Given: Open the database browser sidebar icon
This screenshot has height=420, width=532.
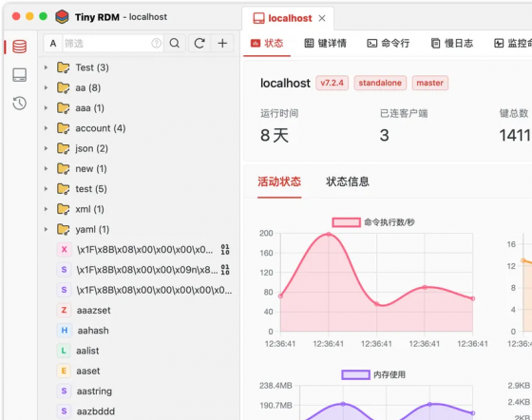Looking at the screenshot, I should [x=19, y=47].
